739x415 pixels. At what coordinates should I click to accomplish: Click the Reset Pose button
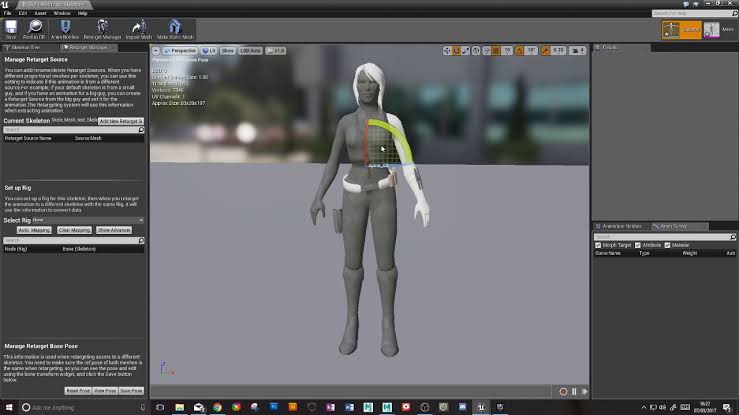pyautogui.click(x=78, y=391)
